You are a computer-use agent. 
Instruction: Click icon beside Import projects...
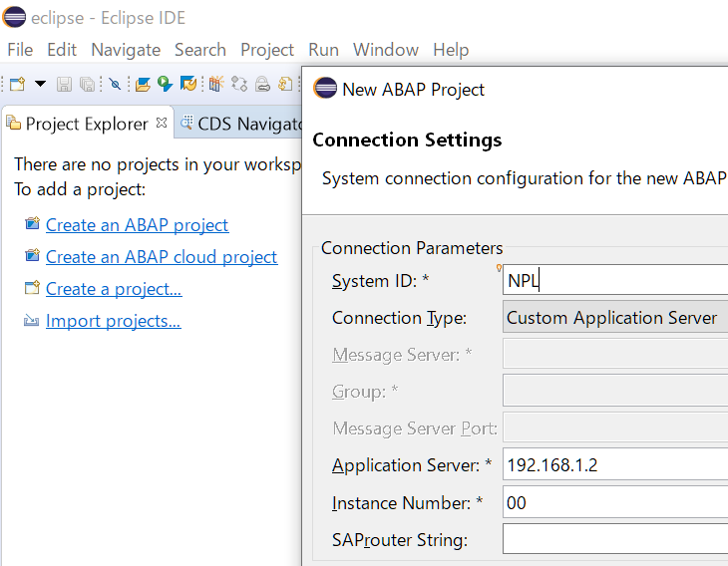tap(32, 320)
